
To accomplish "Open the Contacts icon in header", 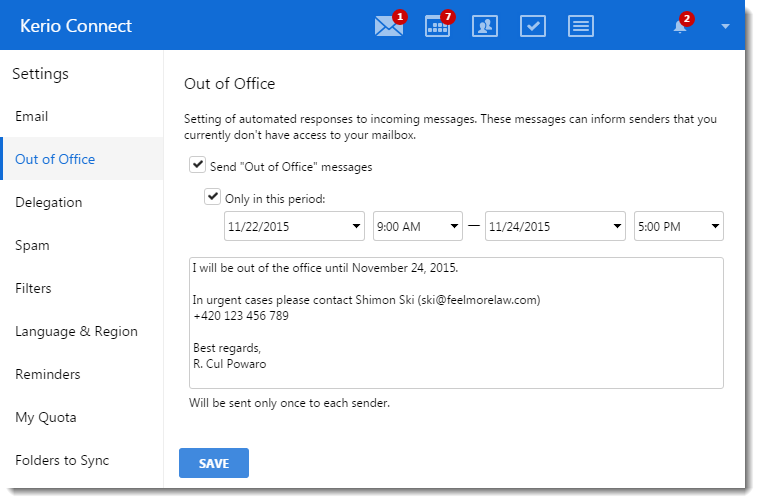I will tap(485, 26).
